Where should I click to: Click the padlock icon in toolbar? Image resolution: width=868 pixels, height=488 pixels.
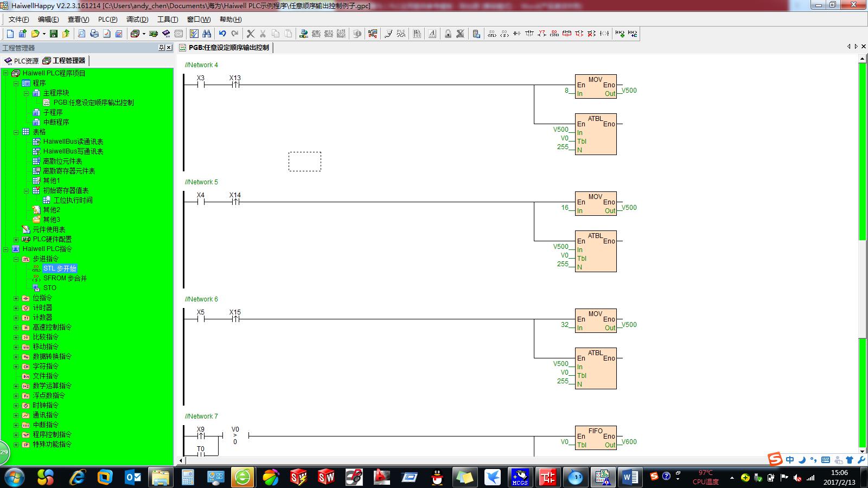(448, 34)
